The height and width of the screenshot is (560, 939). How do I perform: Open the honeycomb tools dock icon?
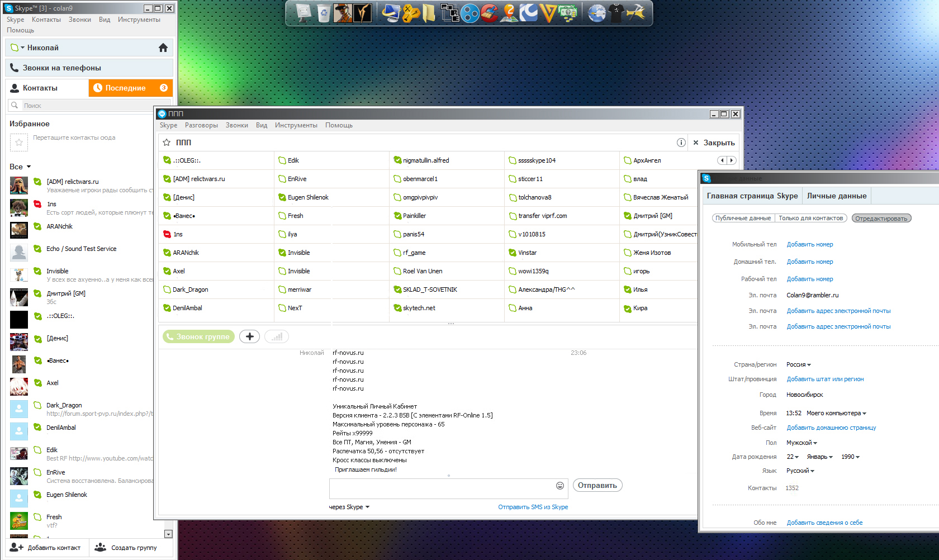pos(411,13)
